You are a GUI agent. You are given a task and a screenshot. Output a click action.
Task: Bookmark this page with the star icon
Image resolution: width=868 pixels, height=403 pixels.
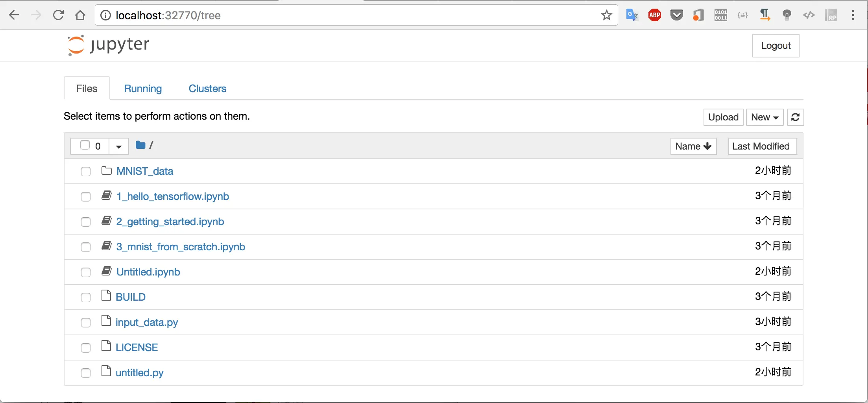[x=606, y=15]
